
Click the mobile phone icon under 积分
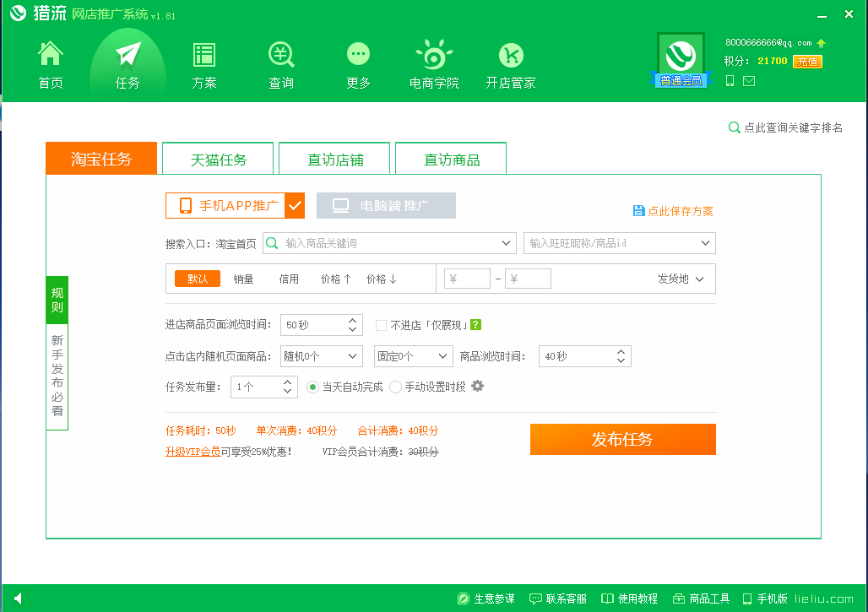(x=730, y=81)
